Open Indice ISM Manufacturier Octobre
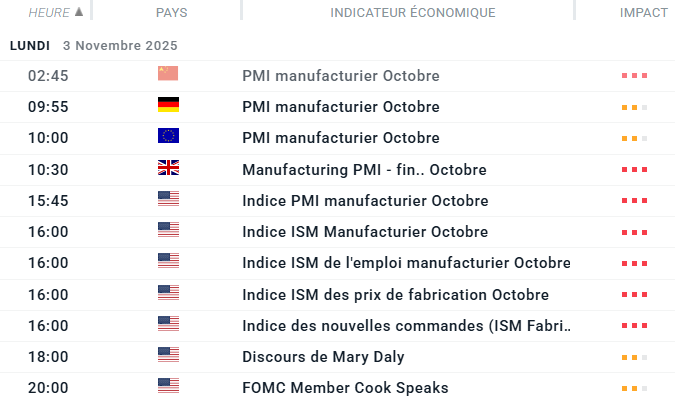Screen dimensions: 675x402 pos(365,231)
